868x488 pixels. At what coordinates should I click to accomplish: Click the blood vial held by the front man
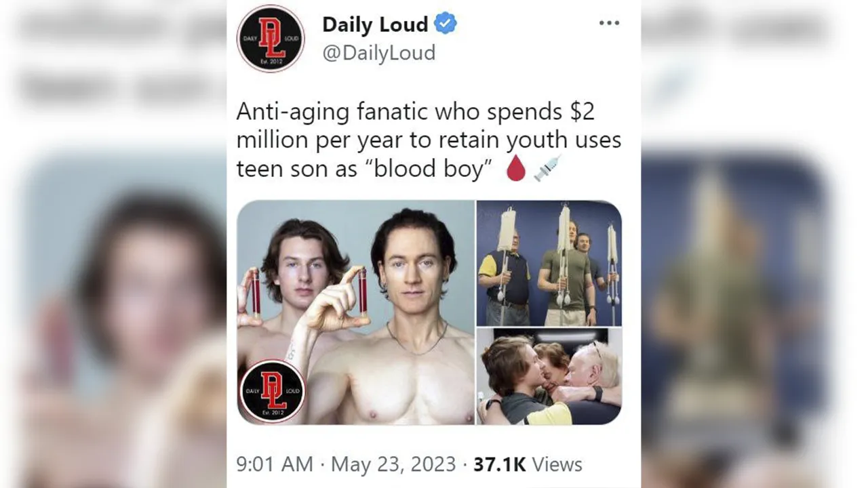pos(363,292)
